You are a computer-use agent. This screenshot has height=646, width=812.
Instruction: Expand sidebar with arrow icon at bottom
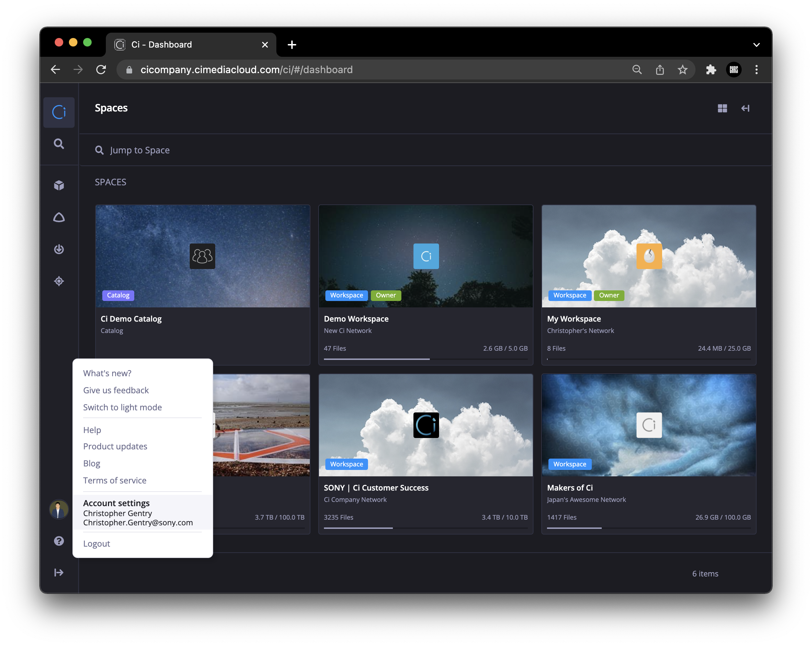(59, 573)
